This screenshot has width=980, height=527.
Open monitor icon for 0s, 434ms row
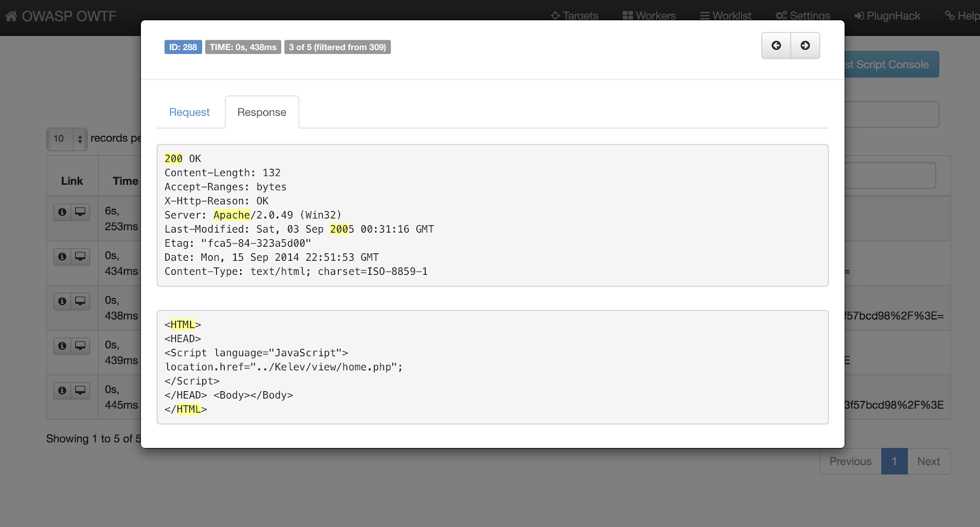(x=80, y=256)
